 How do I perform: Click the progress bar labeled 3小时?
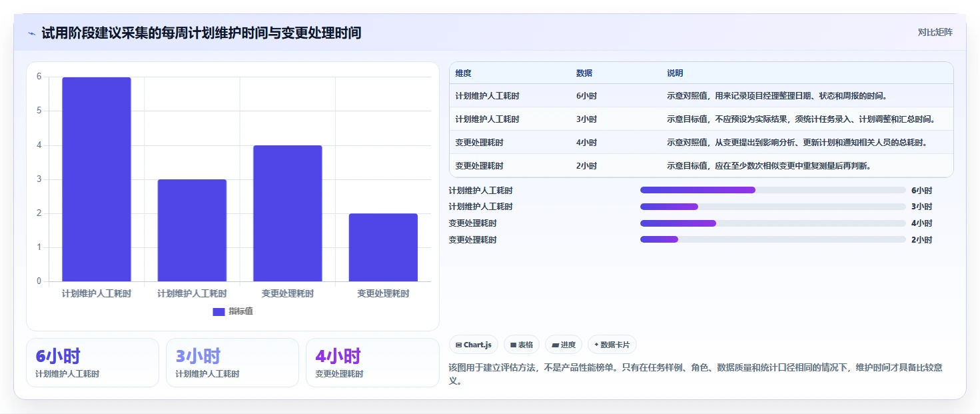(773, 207)
